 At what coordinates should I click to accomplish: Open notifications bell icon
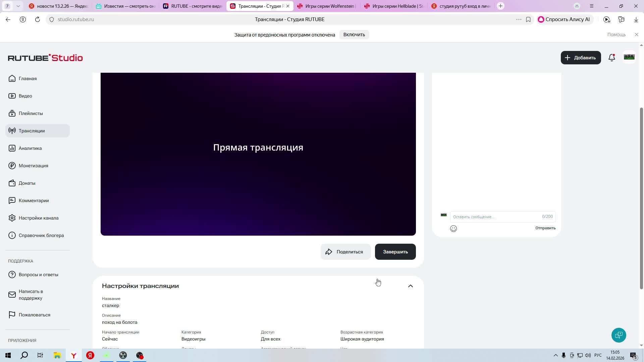pos(611,58)
